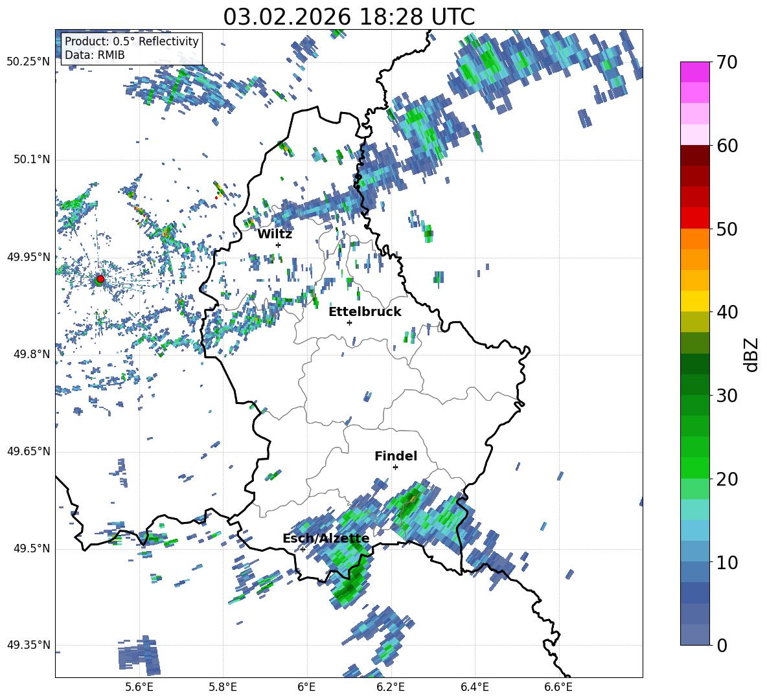767x700 pixels.
Task: Click the orange colorbar segment below 50
Action: 694,239
